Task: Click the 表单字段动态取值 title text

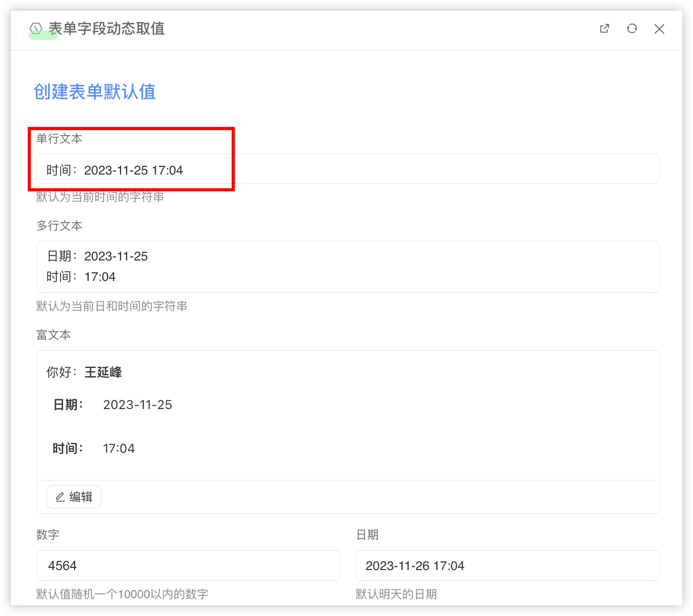Action: [106, 29]
